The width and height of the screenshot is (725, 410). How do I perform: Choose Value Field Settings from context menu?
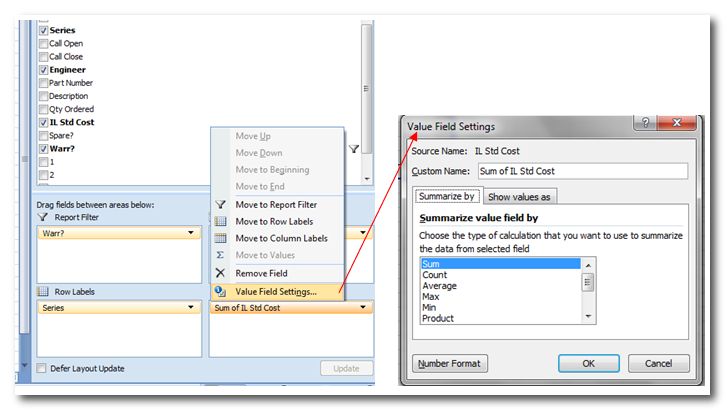point(276,291)
